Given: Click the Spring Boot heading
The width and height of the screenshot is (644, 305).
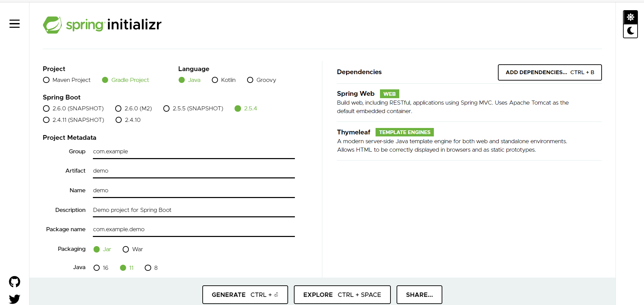Looking at the screenshot, I should click(62, 97).
